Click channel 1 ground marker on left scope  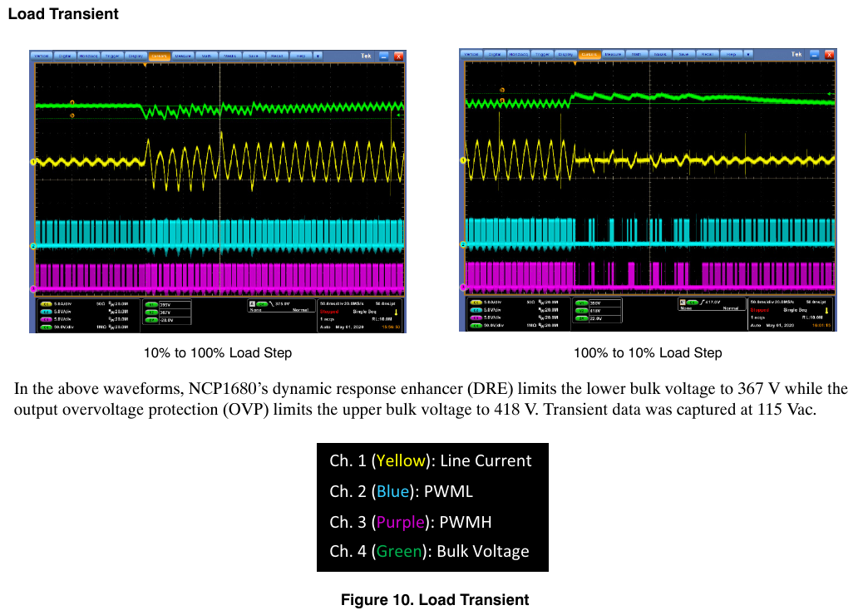click(x=32, y=161)
